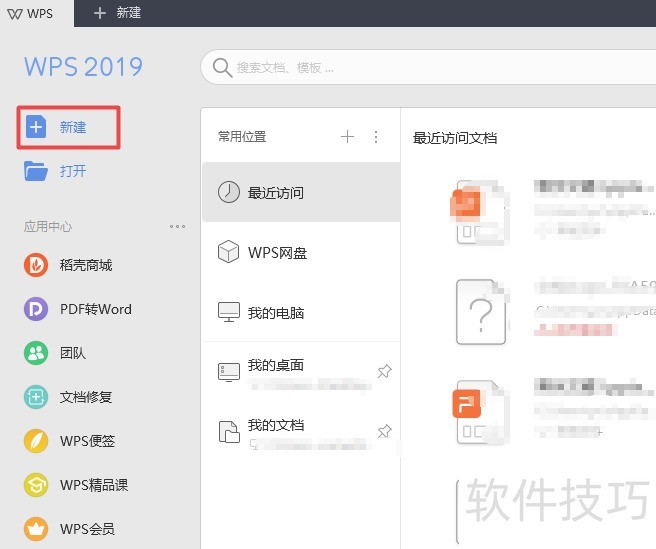Select 我的桌面 in the locations list

pos(301,372)
